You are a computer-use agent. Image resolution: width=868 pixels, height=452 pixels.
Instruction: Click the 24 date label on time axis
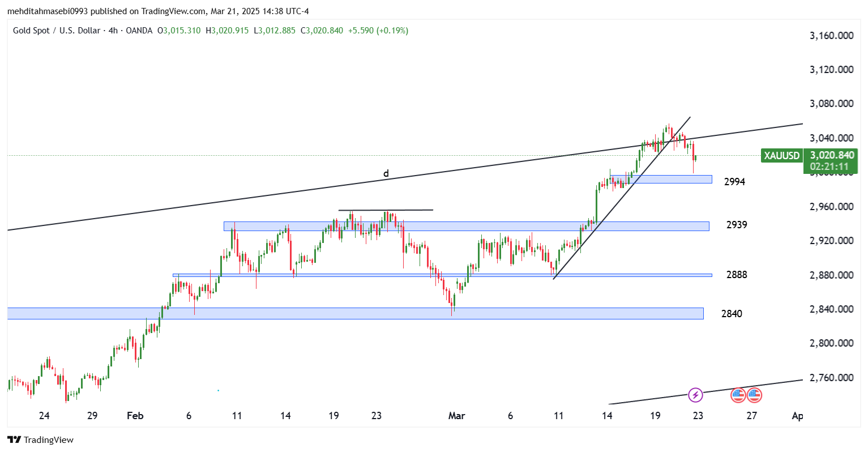pos(44,416)
